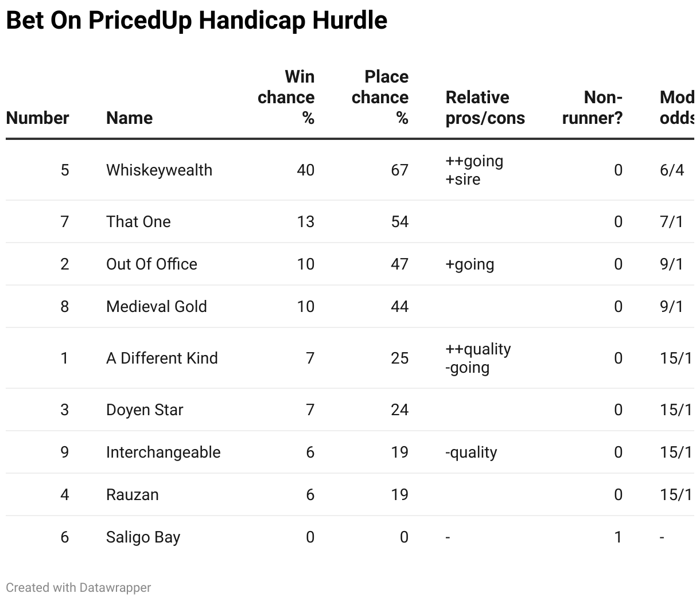This screenshot has height=601, width=700.
Task: Click the Non-runner? column header
Action: 592,108
